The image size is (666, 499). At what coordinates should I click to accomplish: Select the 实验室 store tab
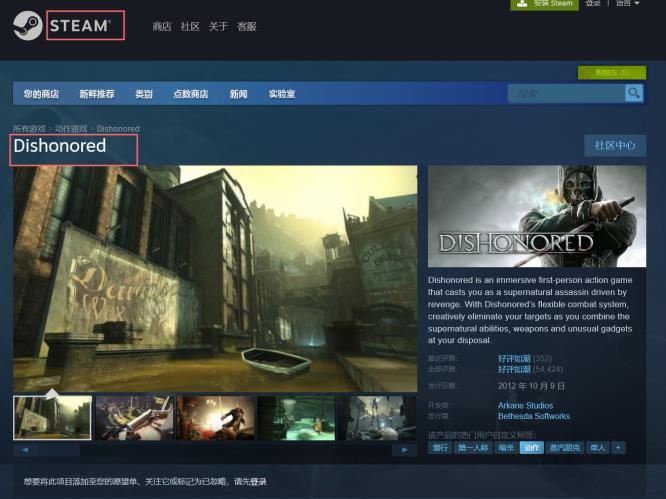point(282,94)
